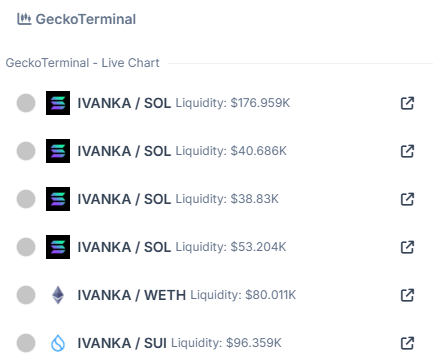This screenshot has height=363, width=446.
Task: Click the Sui droplet logo icon
Action: pos(58,343)
